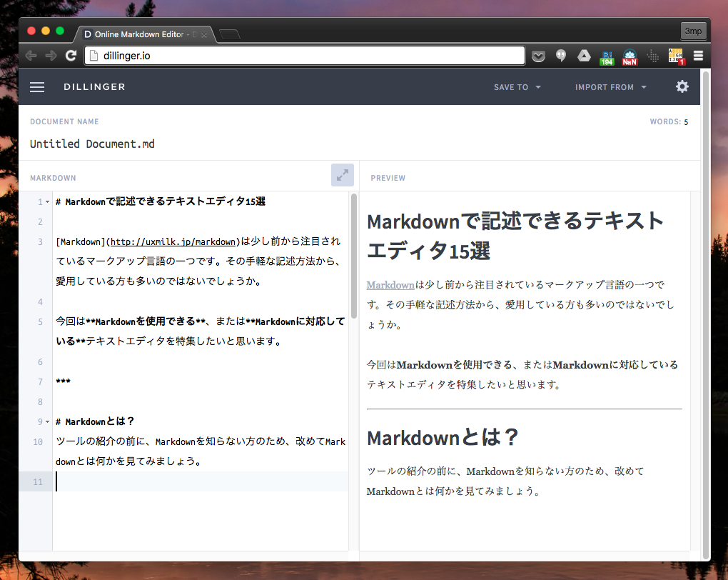
Task: Click the Hangouts quote-bubble extension icon
Action: (x=561, y=56)
